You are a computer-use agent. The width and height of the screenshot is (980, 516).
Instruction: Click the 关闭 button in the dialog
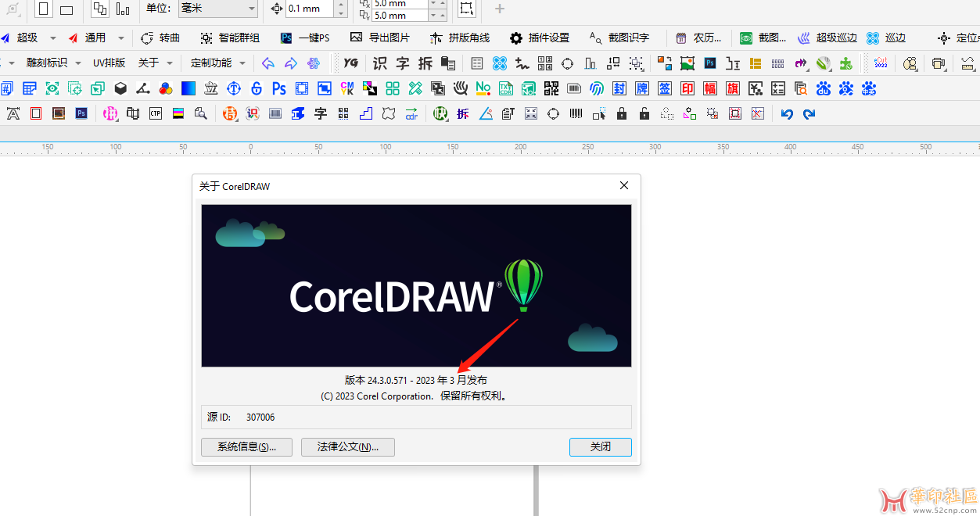tap(600, 447)
